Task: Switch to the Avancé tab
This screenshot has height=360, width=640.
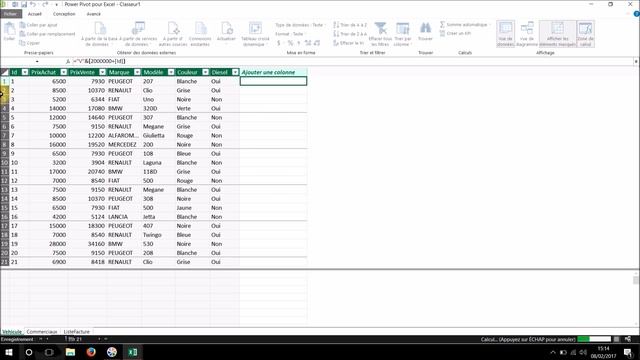Action: [x=93, y=14]
